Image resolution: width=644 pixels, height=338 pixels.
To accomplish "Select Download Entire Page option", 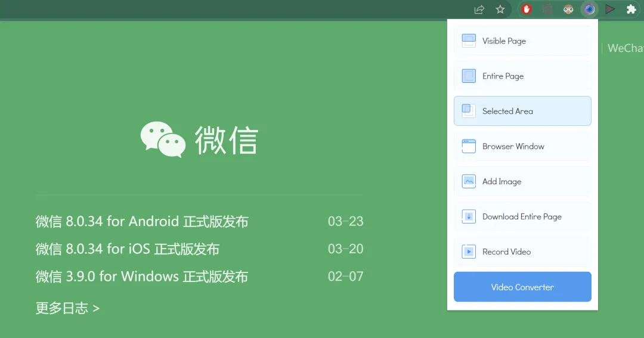I will pos(522,216).
